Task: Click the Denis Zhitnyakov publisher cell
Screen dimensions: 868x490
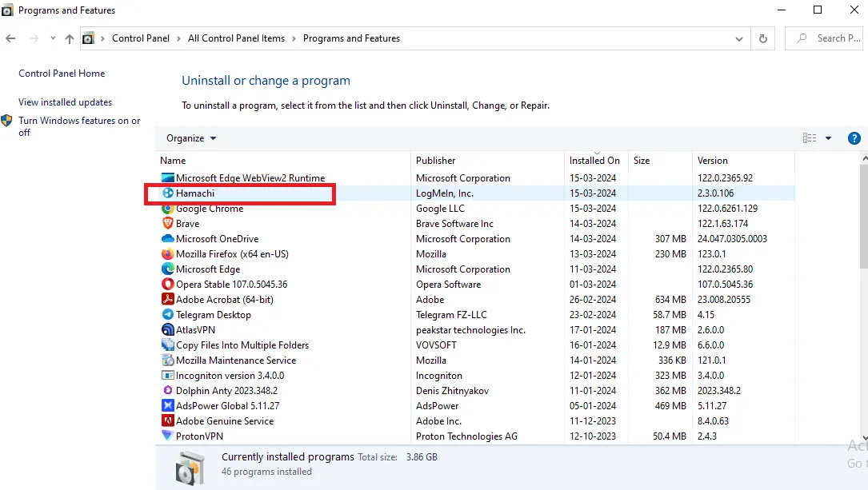Action: [x=452, y=391]
